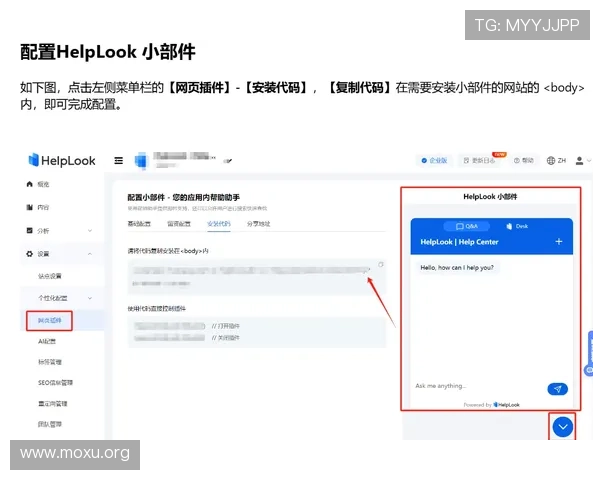Click the code line labeled 关闭插件
Viewport: 600px width, 480px height.
pos(187,338)
